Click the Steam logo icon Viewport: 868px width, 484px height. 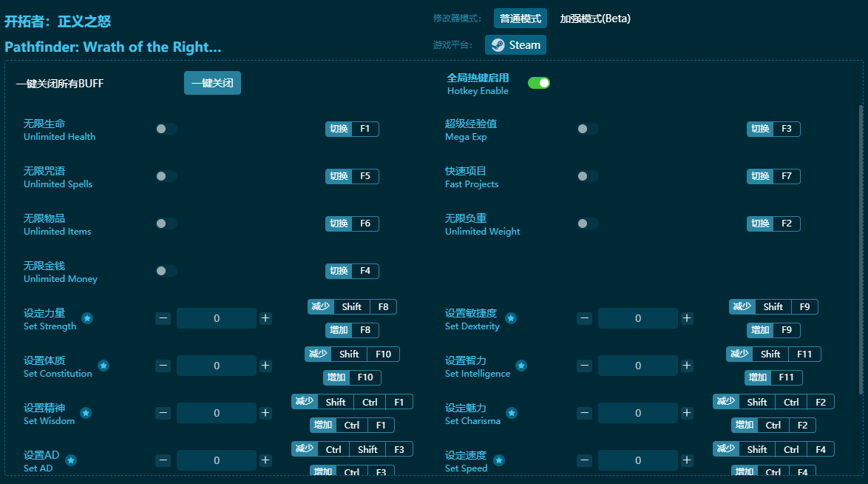[498, 45]
